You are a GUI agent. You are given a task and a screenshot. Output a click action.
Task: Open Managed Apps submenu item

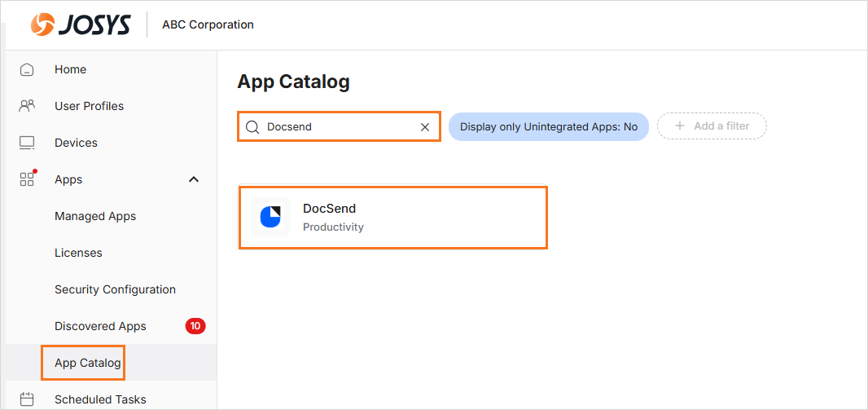click(95, 216)
